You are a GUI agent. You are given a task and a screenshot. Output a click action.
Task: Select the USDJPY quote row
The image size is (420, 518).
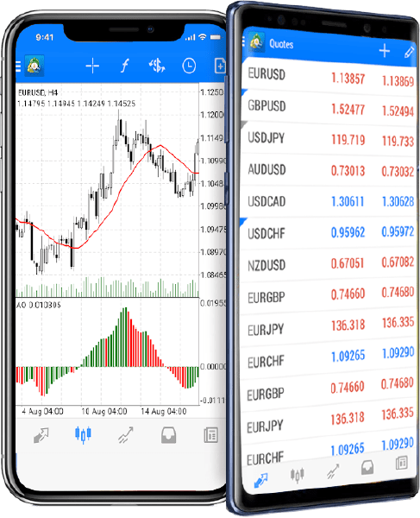point(329,139)
